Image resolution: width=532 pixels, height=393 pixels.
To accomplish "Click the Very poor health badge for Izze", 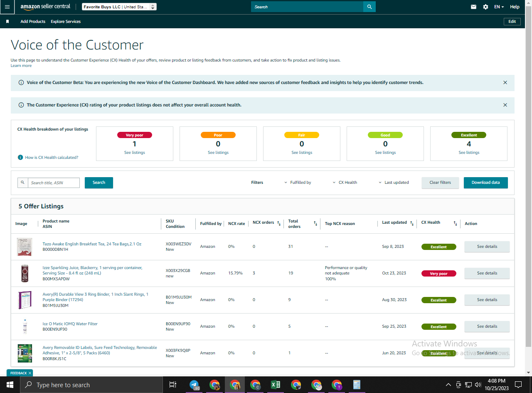I will click(x=438, y=274).
